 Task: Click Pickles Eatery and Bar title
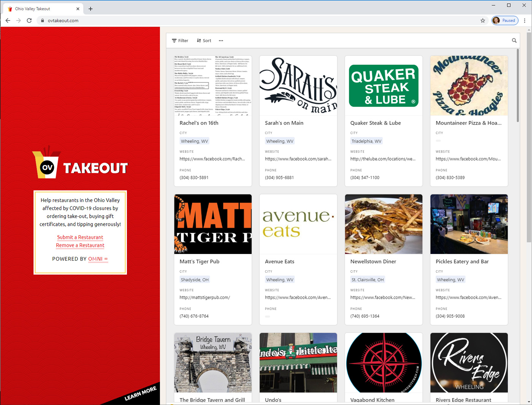click(462, 262)
